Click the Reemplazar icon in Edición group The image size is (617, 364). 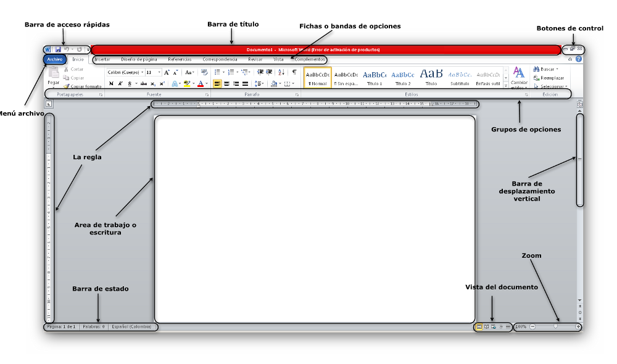(x=536, y=78)
